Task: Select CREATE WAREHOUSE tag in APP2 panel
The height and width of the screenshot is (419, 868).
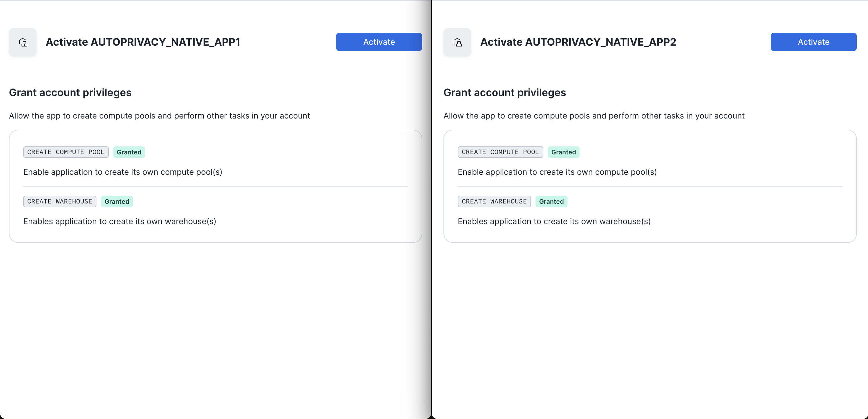Action: pyautogui.click(x=494, y=201)
